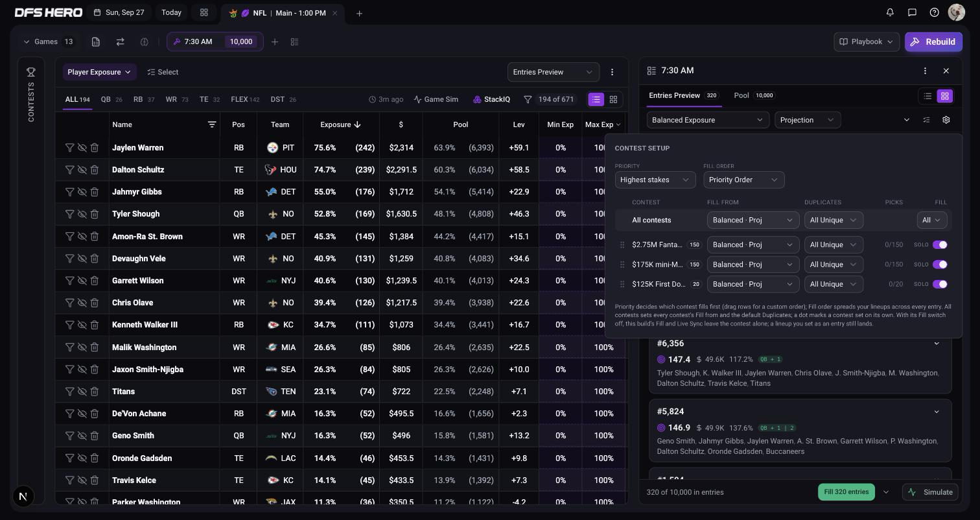This screenshot has width=980, height=520.
Task: Open the 7:30 AM panel kebab menu
Action: point(925,71)
